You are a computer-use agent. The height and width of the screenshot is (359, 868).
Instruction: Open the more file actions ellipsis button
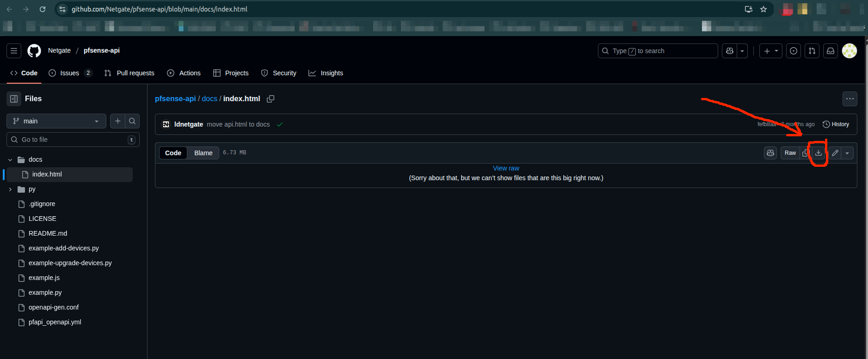click(x=850, y=98)
